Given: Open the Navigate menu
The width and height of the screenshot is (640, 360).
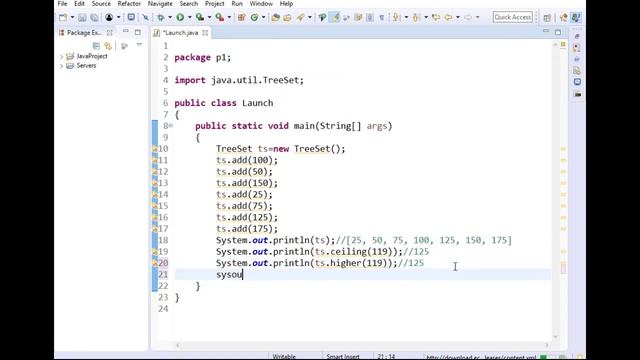Looking at the screenshot, I should (160, 4).
